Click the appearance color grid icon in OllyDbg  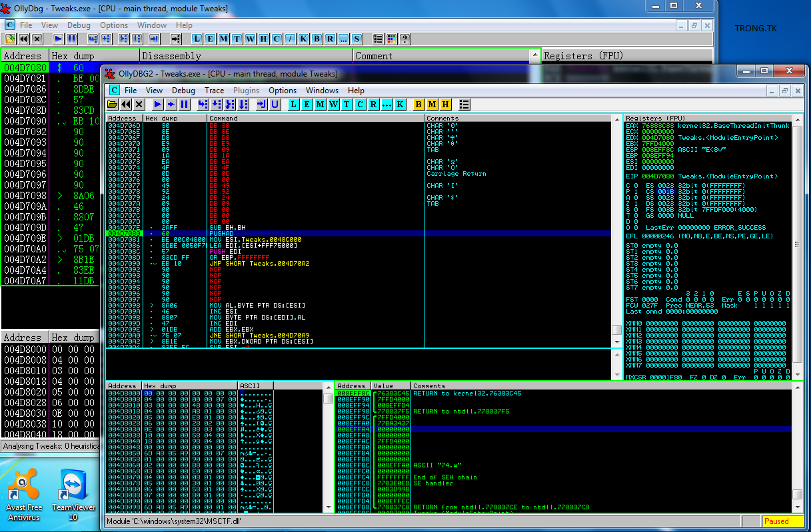tap(391, 39)
